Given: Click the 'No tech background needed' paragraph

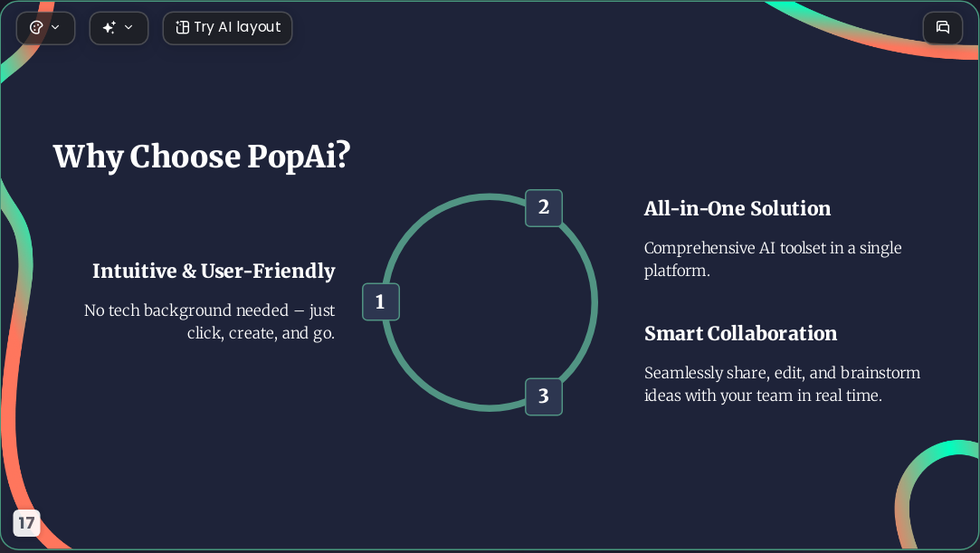Looking at the screenshot, I should (x=209, y=322).
